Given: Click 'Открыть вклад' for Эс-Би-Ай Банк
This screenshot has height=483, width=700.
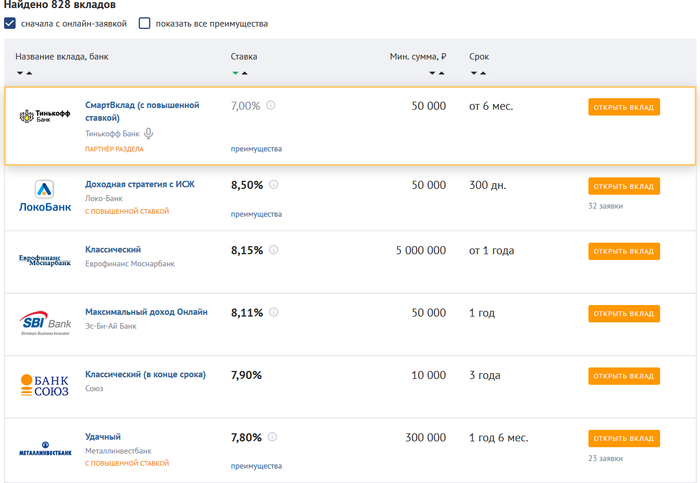Looking at the screenshot, I should click(624, 314).
